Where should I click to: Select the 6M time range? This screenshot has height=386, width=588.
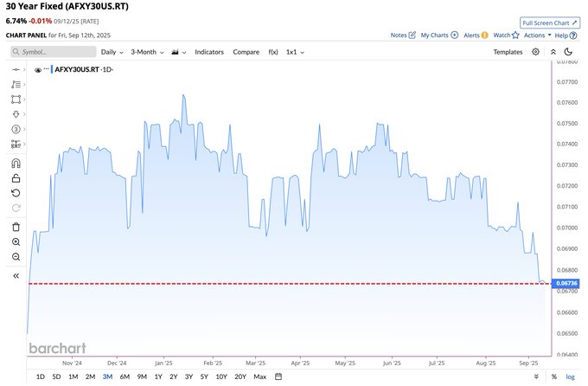click(x=125, y=376)
